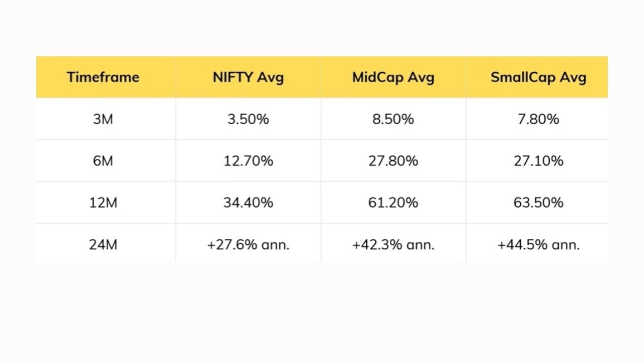644x362 pixels.
Task: Click the Timeframe column header
Action: (x=103, y=77)
